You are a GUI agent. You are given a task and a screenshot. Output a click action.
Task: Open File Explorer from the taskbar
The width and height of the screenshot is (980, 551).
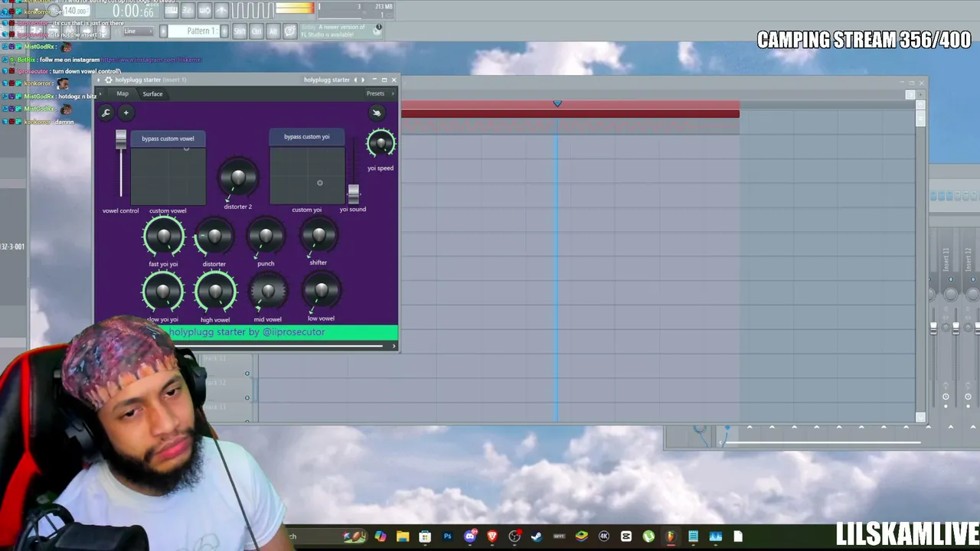tap(403, 536)
